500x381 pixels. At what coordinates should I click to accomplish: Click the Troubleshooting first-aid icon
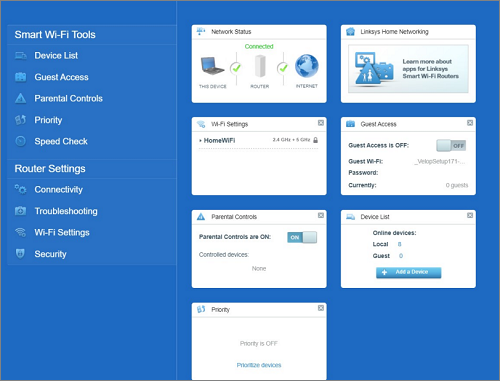click(x=21, y=211)
